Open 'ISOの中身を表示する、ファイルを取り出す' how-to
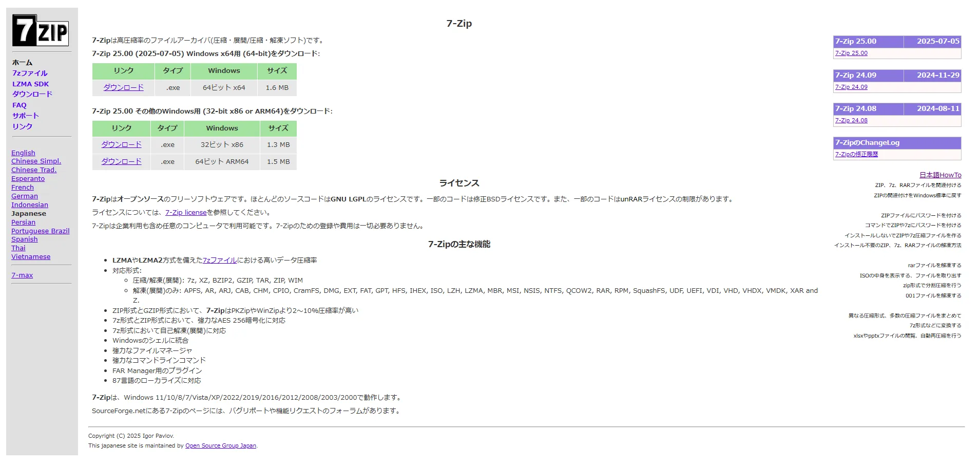 coord(911,275)
